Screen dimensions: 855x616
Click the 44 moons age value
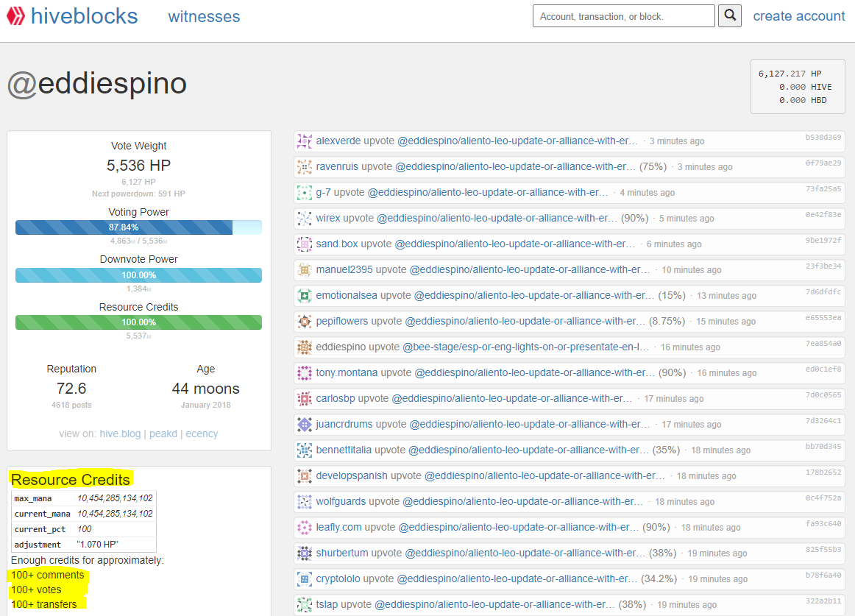(x=205, y=389)
